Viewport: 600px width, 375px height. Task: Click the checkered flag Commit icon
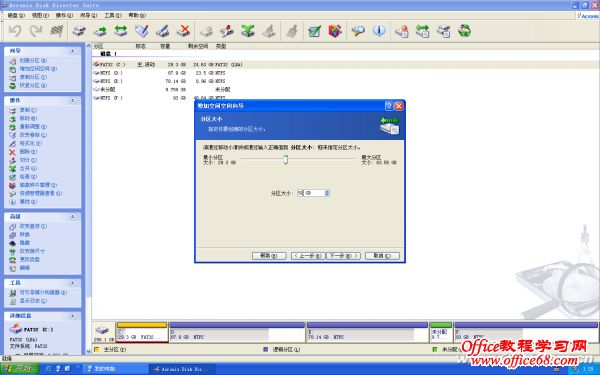click(57, 31)
